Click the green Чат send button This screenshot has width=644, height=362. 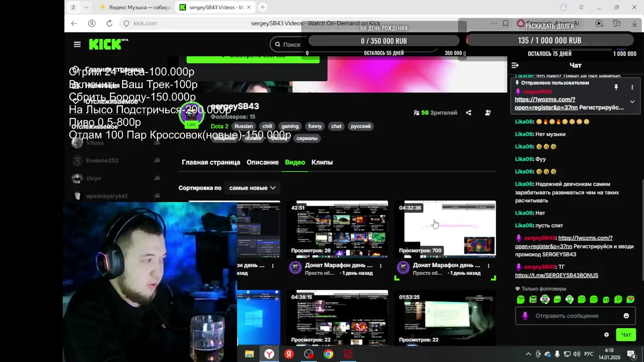click(x=626, y=335)
